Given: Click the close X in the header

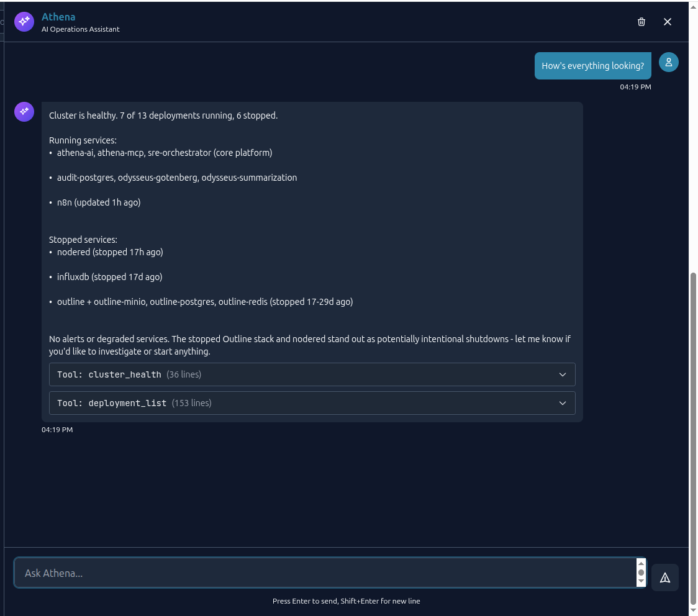Looking at the screenshot, I should 668,22.
